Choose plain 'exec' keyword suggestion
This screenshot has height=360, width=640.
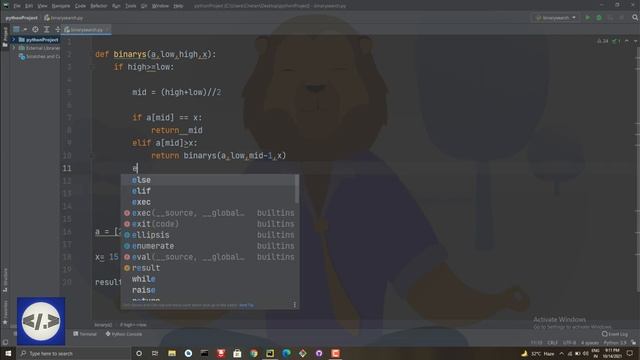pyautogui.click(x=210, y=202)
